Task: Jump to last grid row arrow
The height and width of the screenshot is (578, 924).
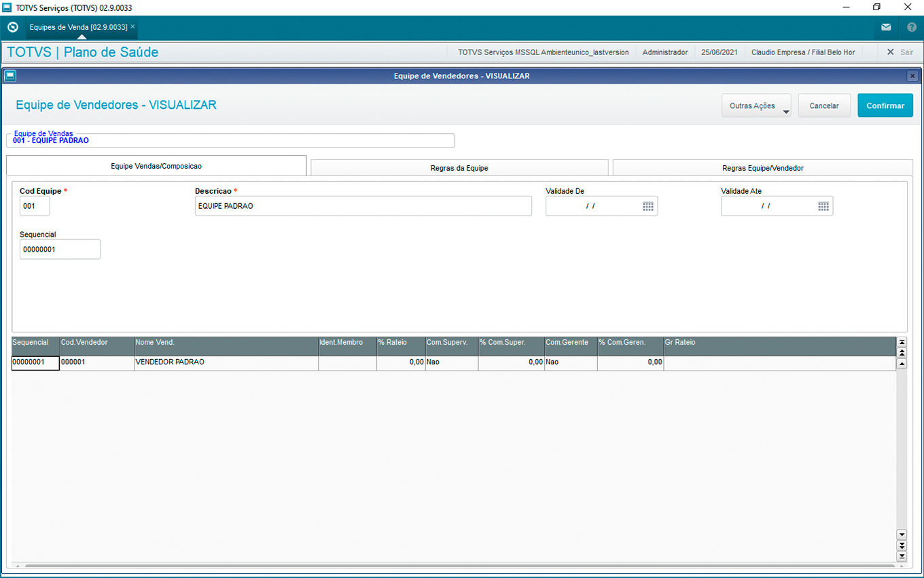Action: pyautogui.click(x=902, y=556)
